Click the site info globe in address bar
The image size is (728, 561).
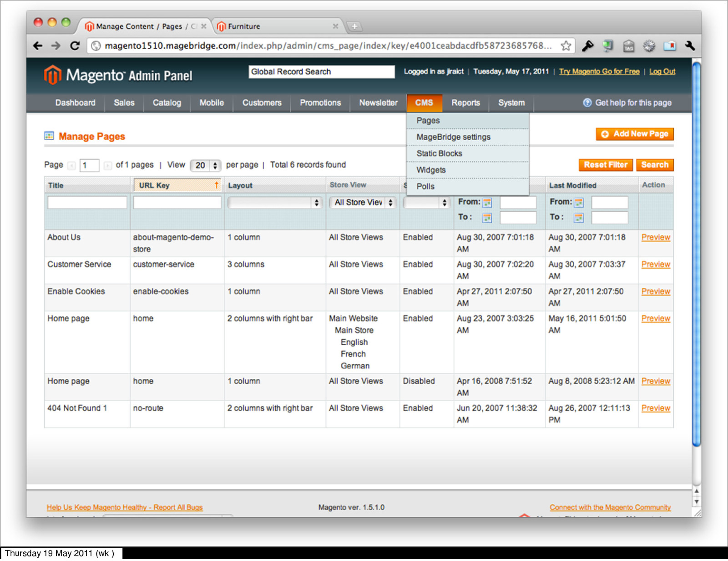coord(96,46)
